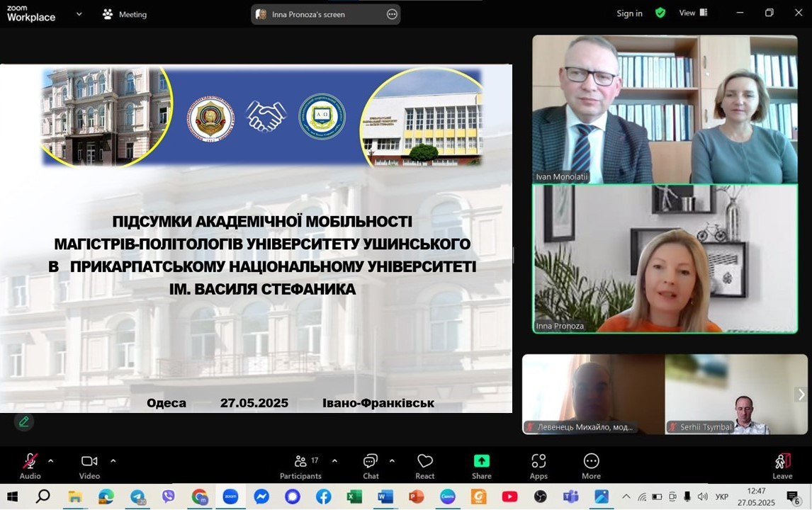
Task: Open the Apps panel
Action: [x=538, y=466]
